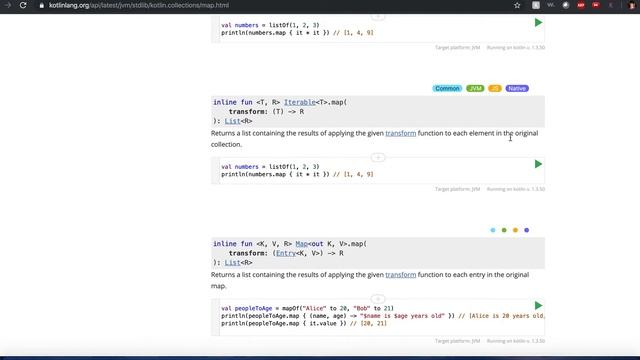Click the browser forward arrow
640x360 pixels.
[x=7, y=5]
